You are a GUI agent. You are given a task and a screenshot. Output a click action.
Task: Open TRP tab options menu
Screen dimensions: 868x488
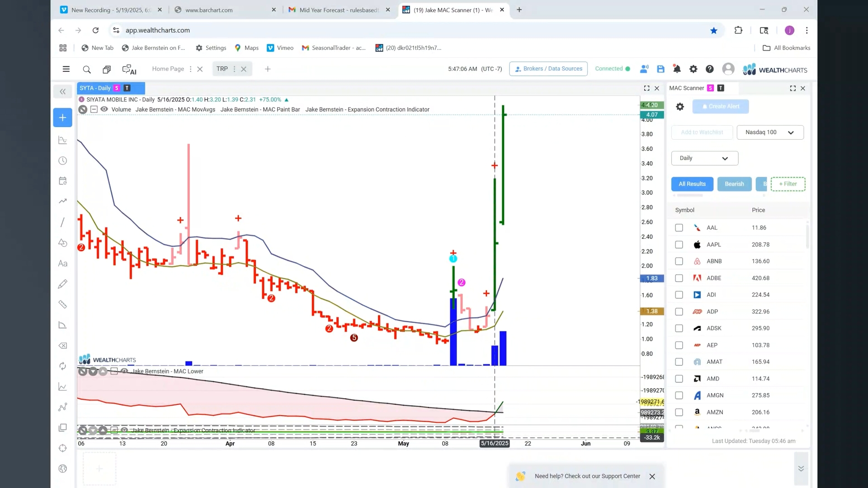[234, 69]
